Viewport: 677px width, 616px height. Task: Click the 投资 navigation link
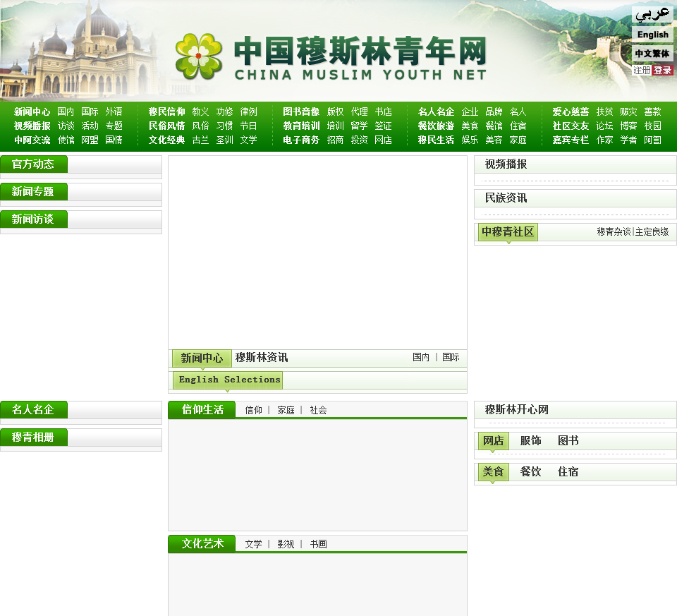coord(359,140)
